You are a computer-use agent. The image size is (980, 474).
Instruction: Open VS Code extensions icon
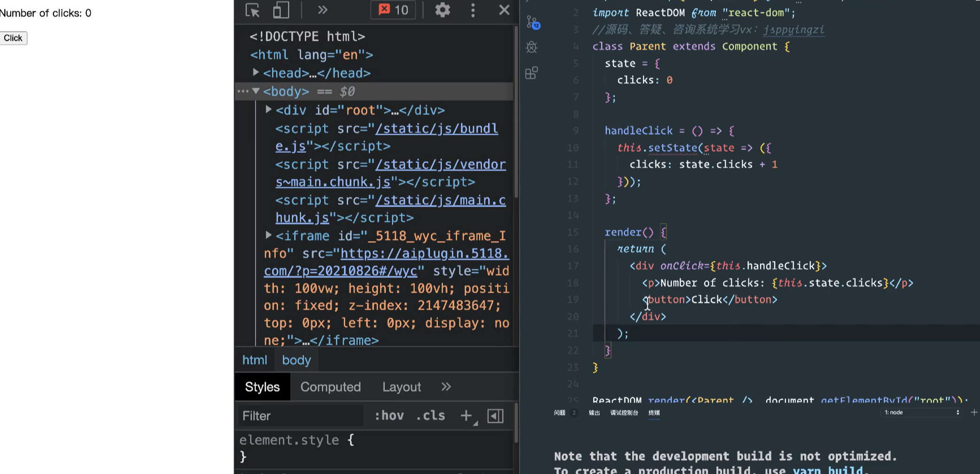531,73
